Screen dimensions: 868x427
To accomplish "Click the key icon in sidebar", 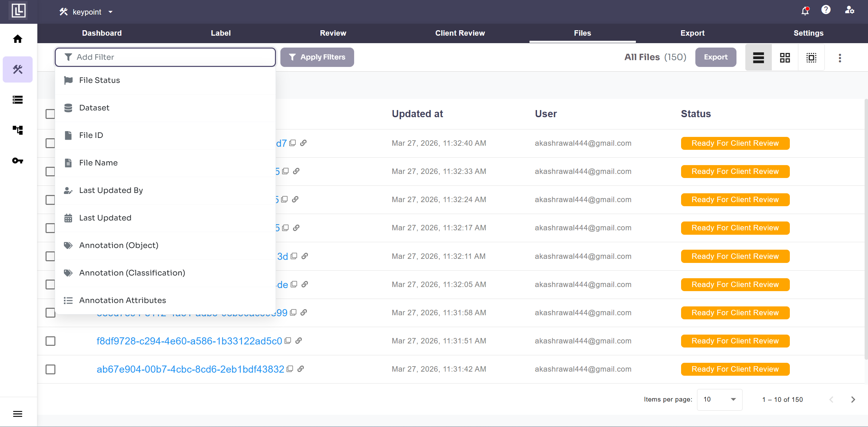I will coord(18,160).
